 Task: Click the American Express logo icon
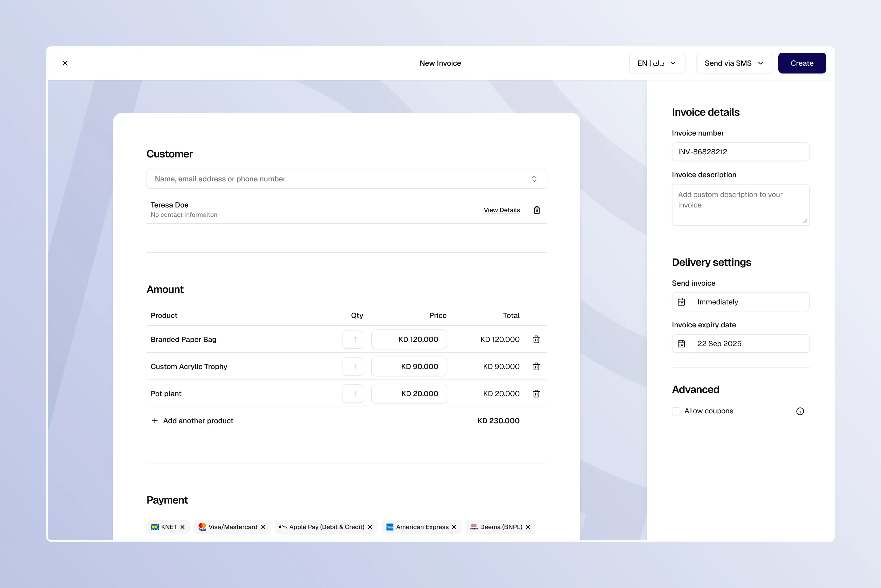coord(390,527)
